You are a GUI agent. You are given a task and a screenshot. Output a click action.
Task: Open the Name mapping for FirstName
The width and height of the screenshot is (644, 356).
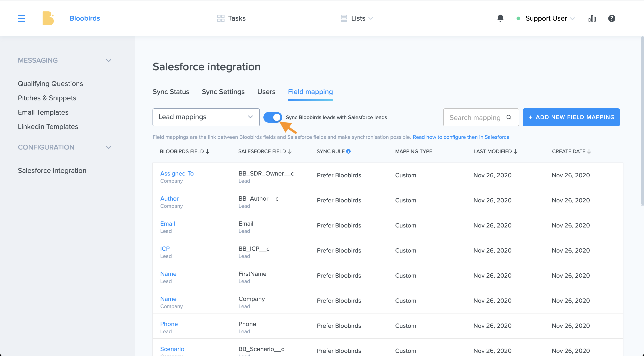click(x=168, y=274)
